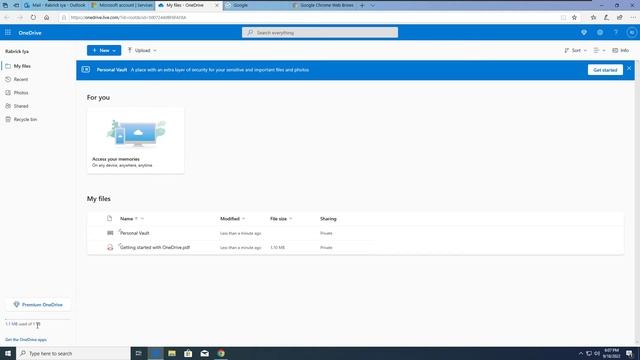Open Microsoft Store from the taskbar
Image resolution: width=640 pixels, height=360 pixels.
[x=188, y=353]
